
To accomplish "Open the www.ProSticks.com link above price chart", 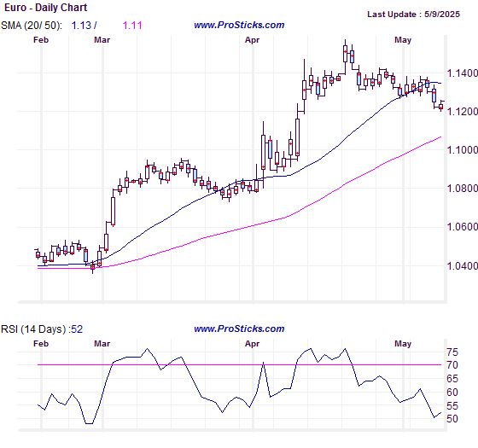I will coord(239,25).
